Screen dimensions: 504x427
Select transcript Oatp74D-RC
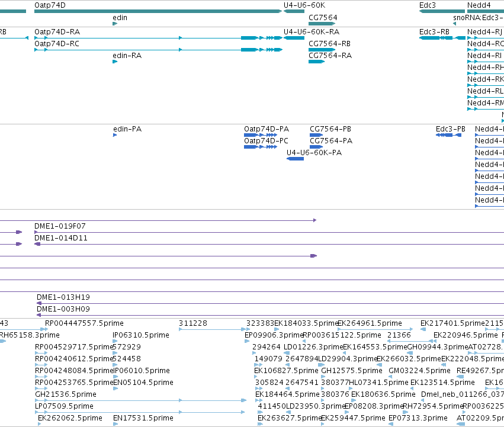pyautogui.click(x=158, y=50)
